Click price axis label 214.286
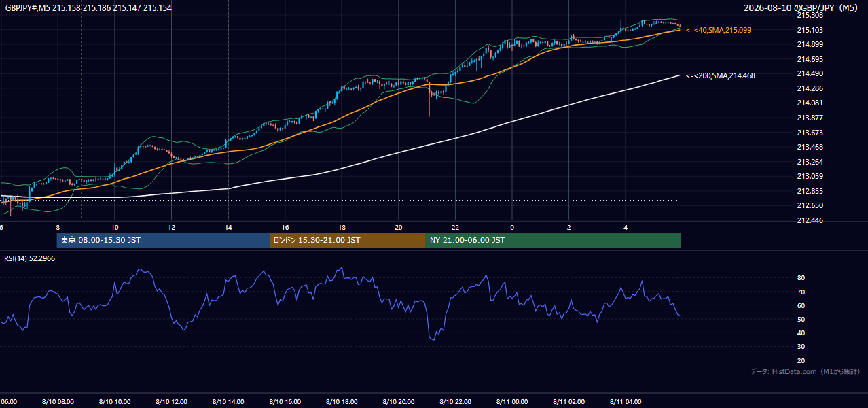The image size is (868, 408). 810,88
